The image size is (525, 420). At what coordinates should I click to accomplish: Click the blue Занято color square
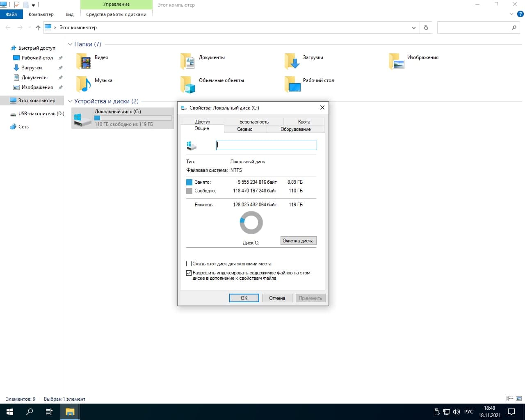[x=189, y=182]
